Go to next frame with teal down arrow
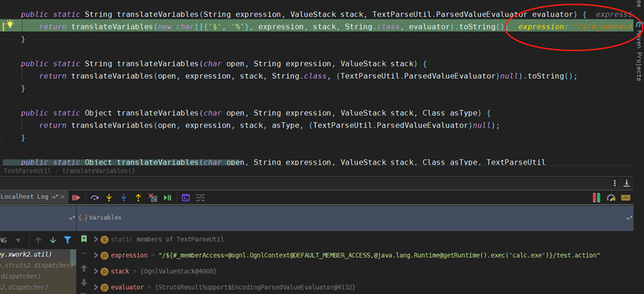This screenshot has width=644, height=294. [x=53, y=240]
